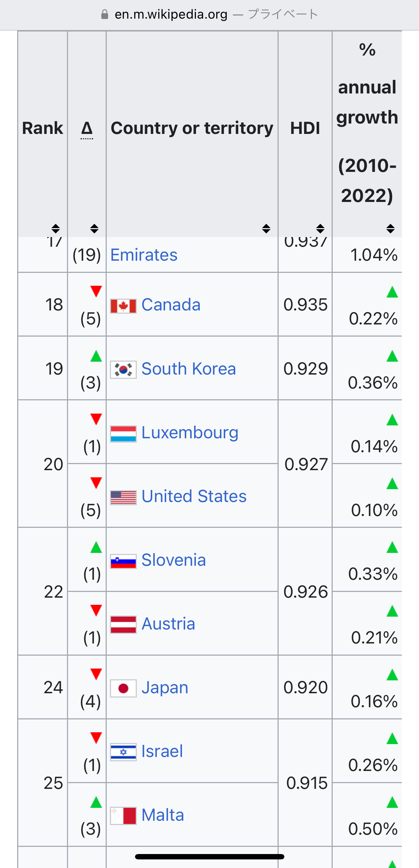419x868 pixels.
Task: Click the Austria flag icon
Action: [x=123, y=625]
